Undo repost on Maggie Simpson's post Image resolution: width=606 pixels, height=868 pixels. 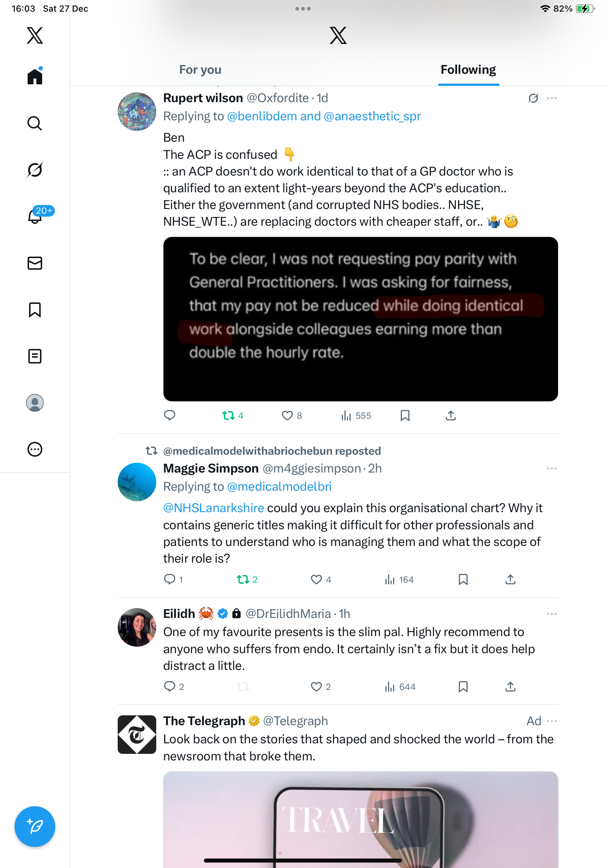click(x=243, y=579)
